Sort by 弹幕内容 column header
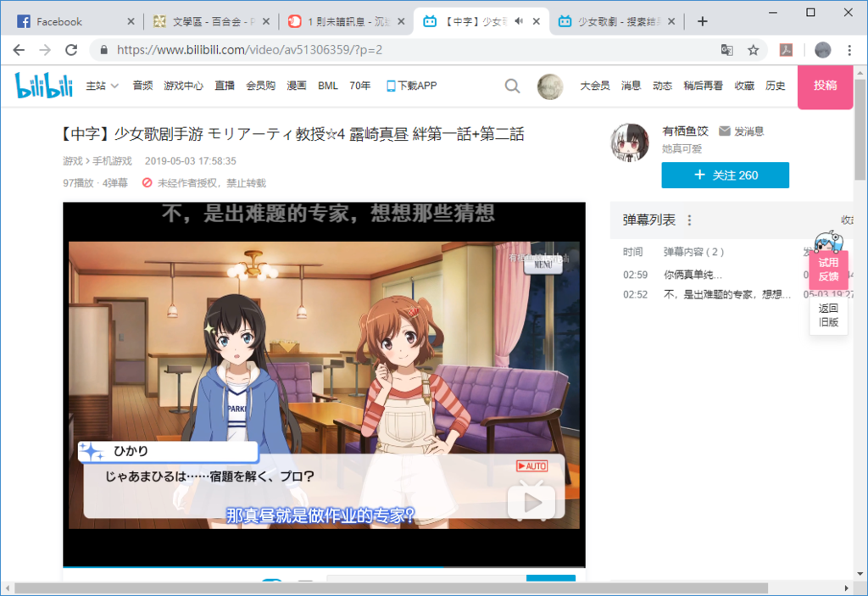The image size is (868, 596). (693, 252)
